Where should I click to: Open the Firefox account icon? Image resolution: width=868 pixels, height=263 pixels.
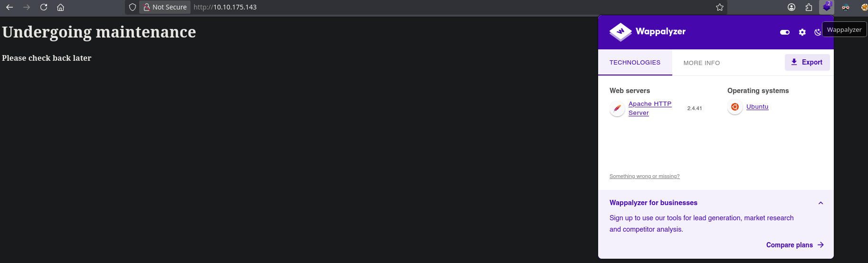(792, 7)
